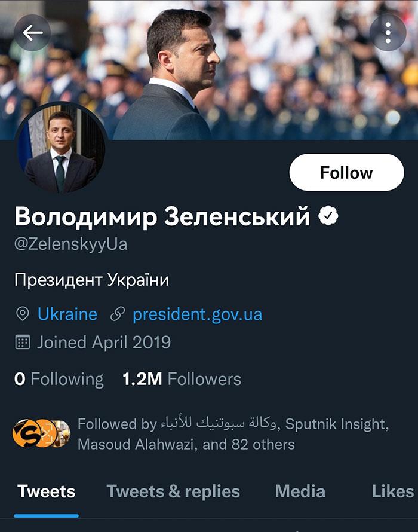Tap the verified badge next to the name
418x532 pixels.
click(x=328, y=216)
